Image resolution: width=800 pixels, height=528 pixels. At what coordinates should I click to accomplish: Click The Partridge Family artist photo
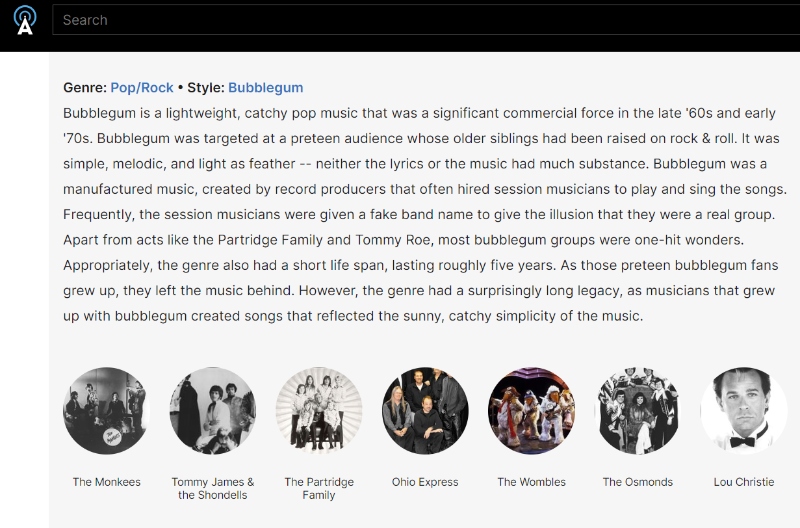pos(319,411)
